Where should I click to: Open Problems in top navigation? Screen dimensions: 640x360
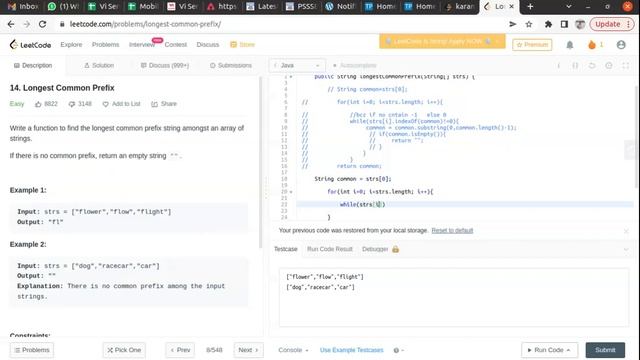[105, 44]
